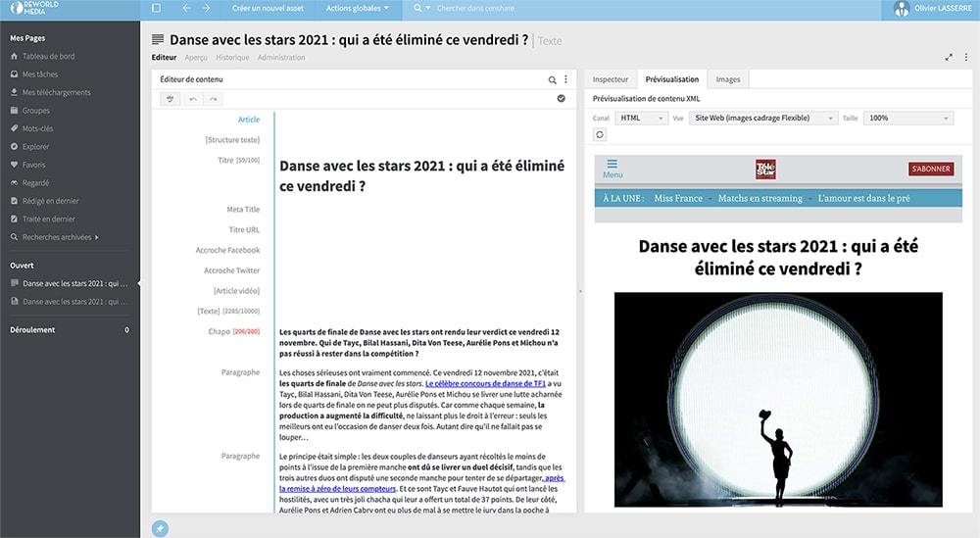980x538 pixels.
Task: Click the Rédigé en dernier icon
Action: tap(14, 201)
